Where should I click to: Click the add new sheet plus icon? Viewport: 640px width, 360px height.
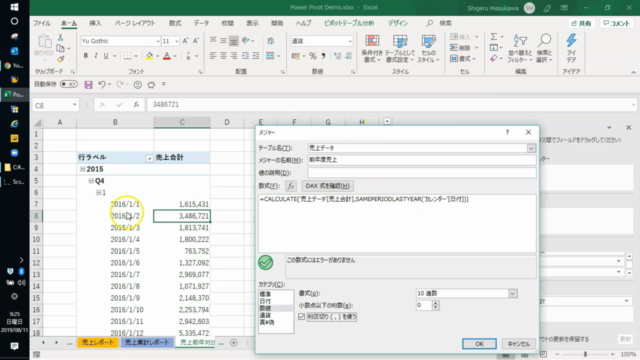coord(234,342)
